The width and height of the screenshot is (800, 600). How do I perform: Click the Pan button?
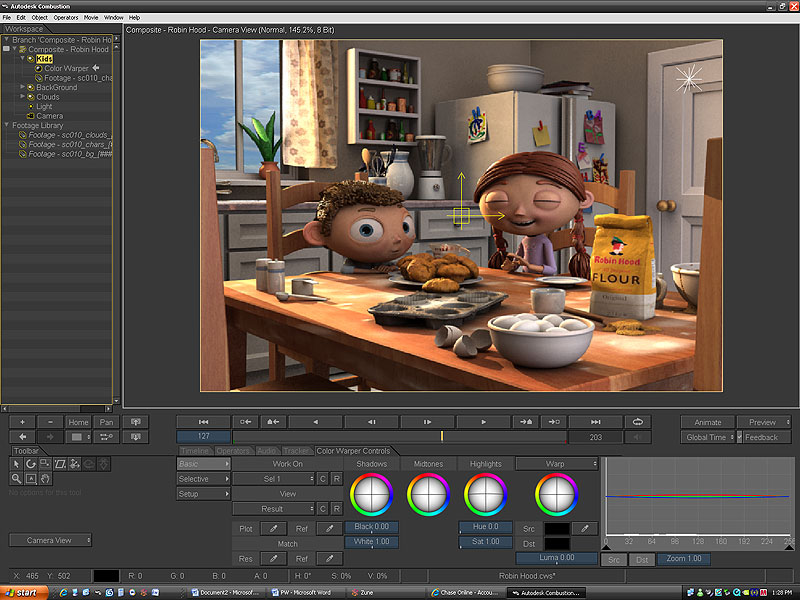click(106, 422)
